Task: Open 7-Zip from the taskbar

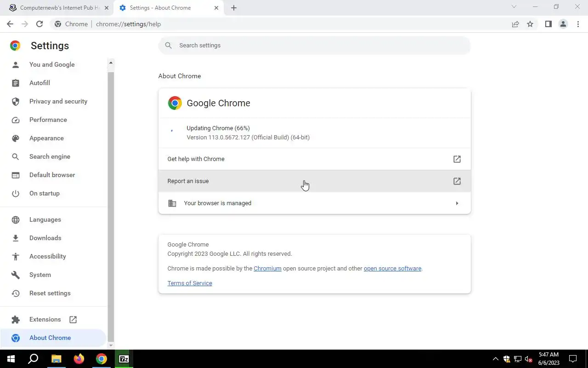Action: point(124,359)
